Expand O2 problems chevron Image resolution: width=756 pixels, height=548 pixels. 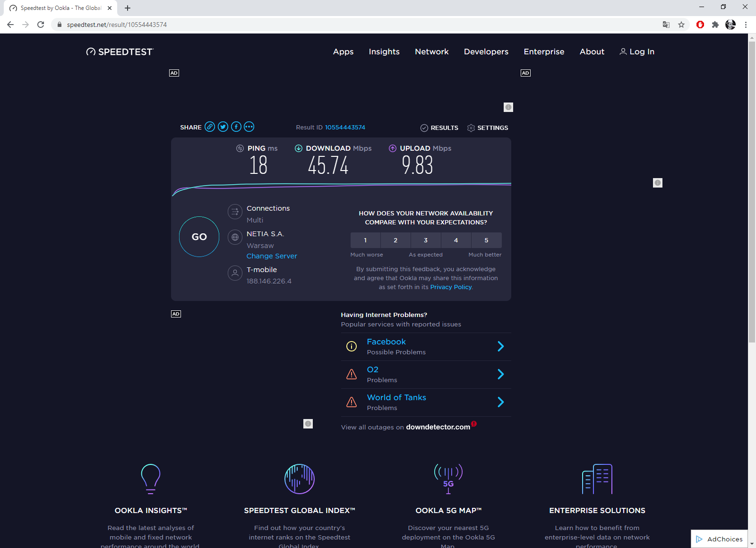coord(501,374)
